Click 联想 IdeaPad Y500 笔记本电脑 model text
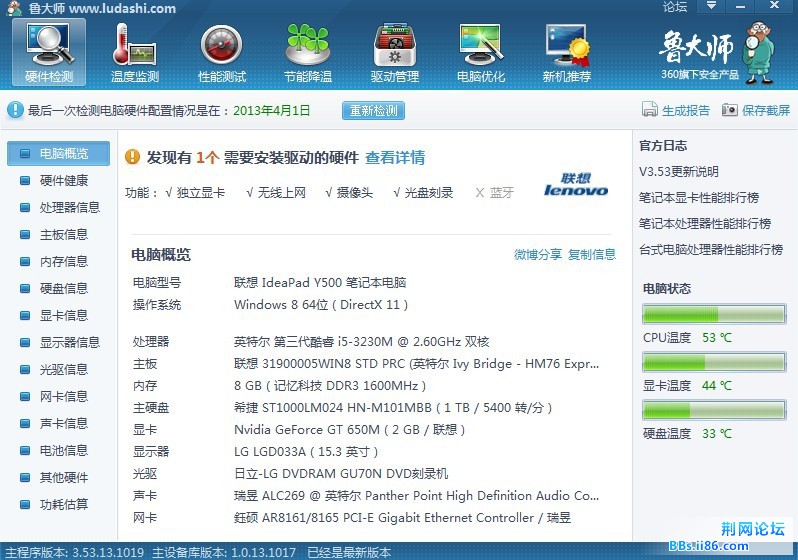This screenshot has height=560, width=798. [320, 283]
